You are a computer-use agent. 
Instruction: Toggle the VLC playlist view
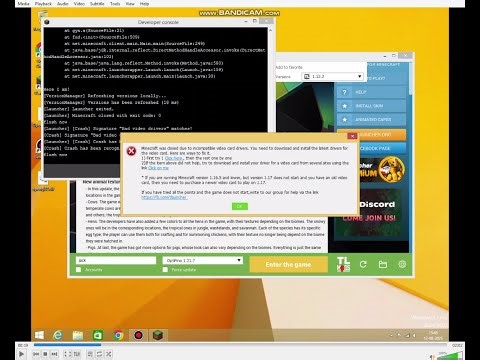[x=90, y=354]
